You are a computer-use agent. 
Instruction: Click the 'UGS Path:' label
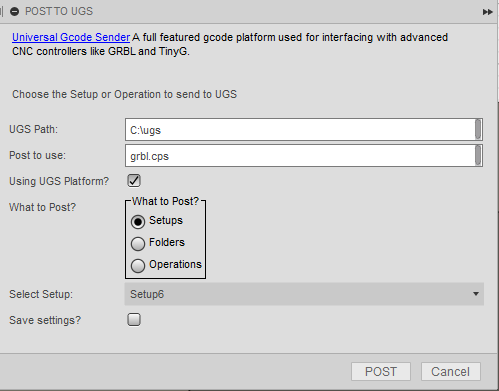tap(33, 129)
